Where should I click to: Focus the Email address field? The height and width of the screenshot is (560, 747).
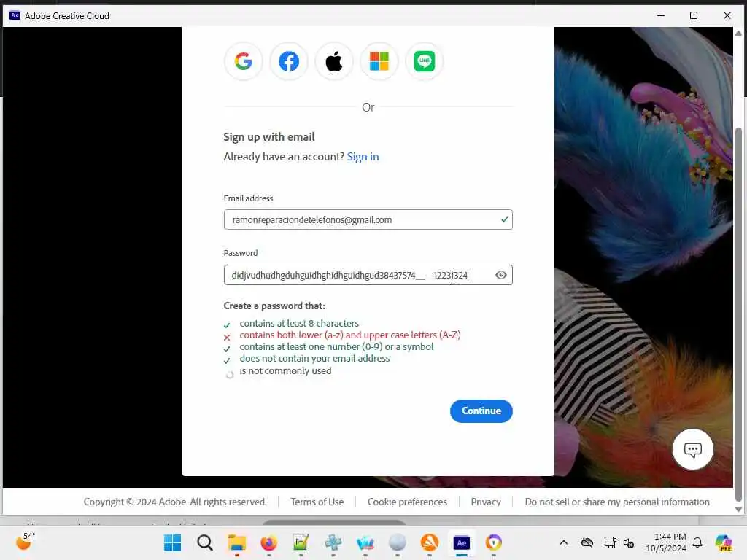click(x=368, y=219)
